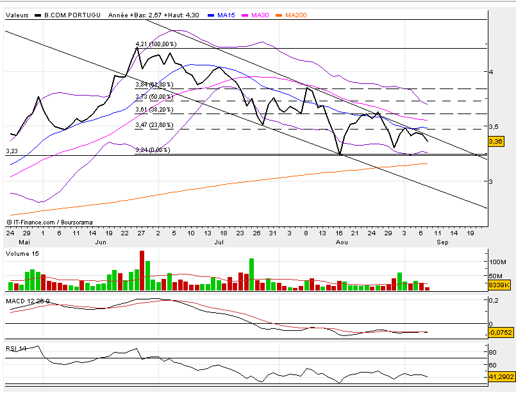Select the MA200 legend label
This screenshot has height=420, width=516.
pos(296,15)
